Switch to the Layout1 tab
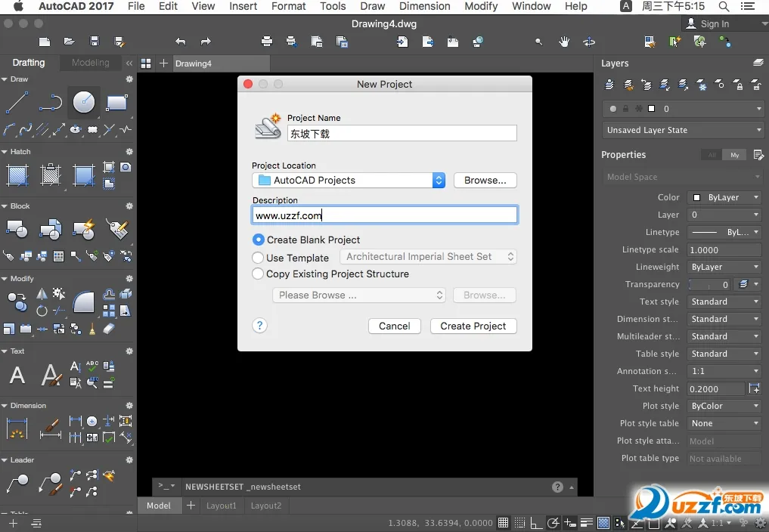Screen dimensions: 769x532 coord(221,506)
